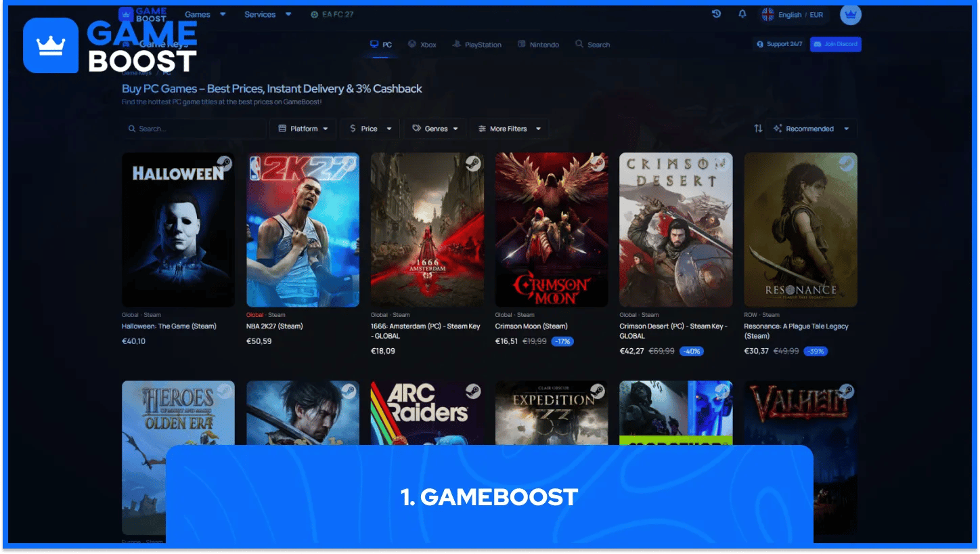Click the Halloween cover art
The image size is (980, 554).
pyautogui.click(x=178, y=230)
